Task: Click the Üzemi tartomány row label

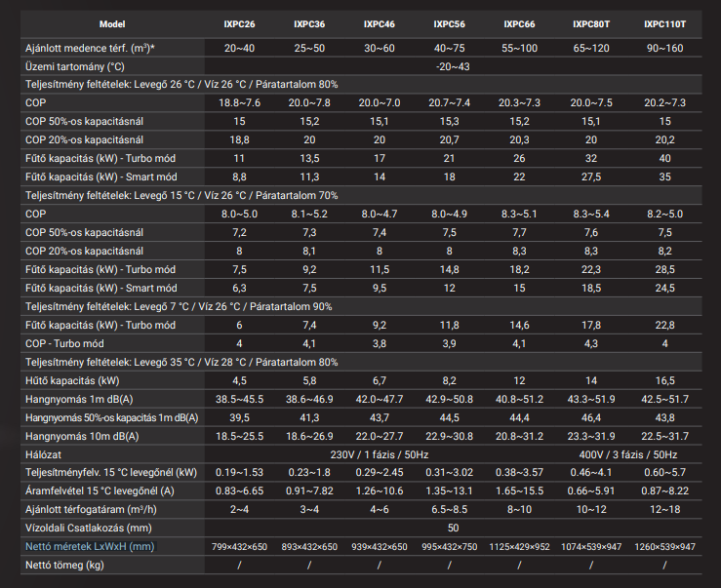Action: click(x=74, y=66)
